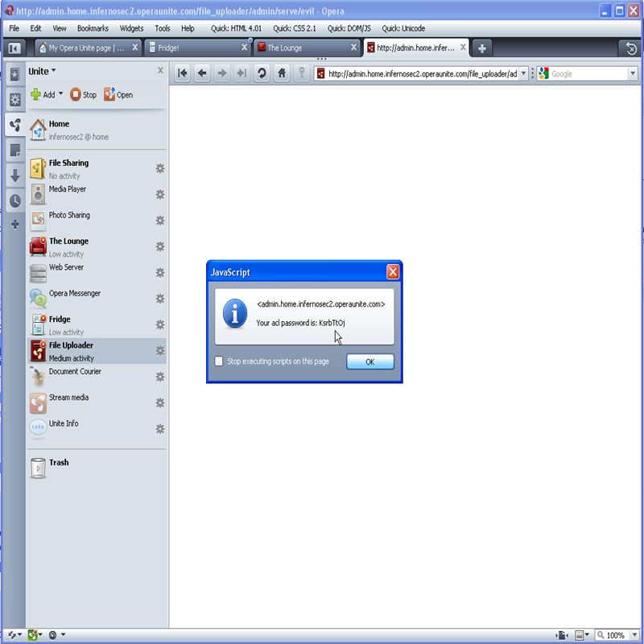Open the Add service dropdown arrow
The image size is (644, 644).
click(61, 93)
